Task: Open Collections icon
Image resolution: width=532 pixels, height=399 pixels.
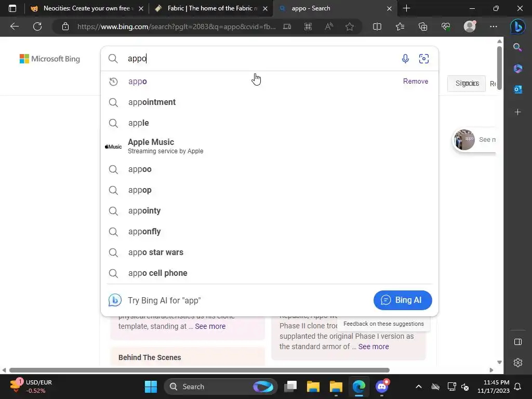Action: point(423,26)
